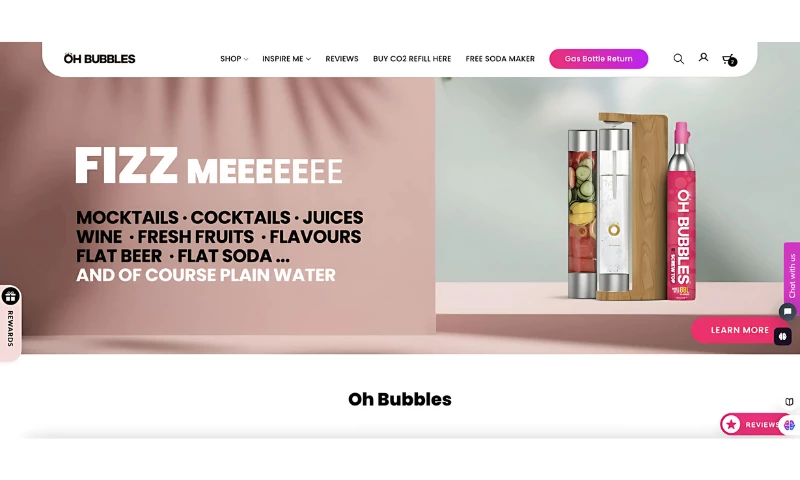Image resolution: width=800 pixels, height=480 pixels.
Task: Click the small open-book icon
Action: 789,401
